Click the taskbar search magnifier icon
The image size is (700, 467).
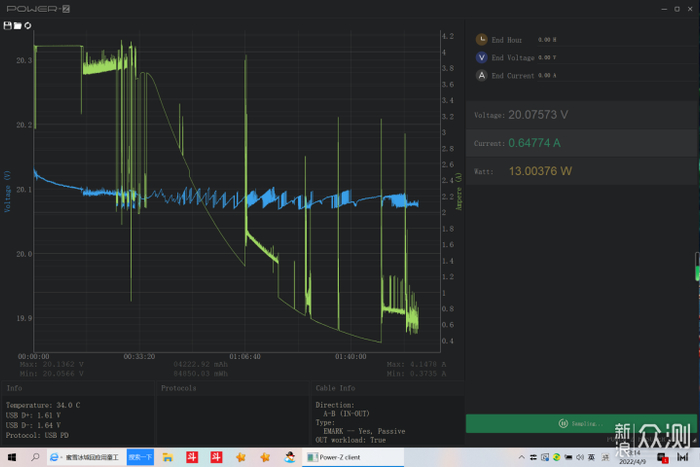click(35, 457)
